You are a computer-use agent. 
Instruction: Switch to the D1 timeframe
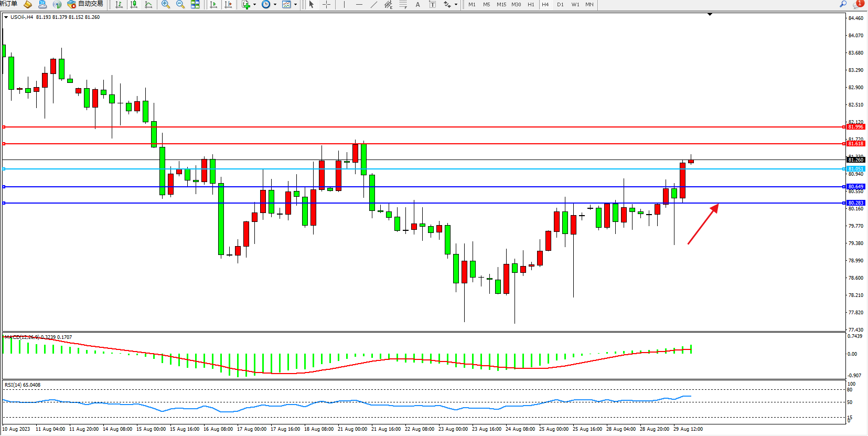pyautogui.click(x=560, y=5)
